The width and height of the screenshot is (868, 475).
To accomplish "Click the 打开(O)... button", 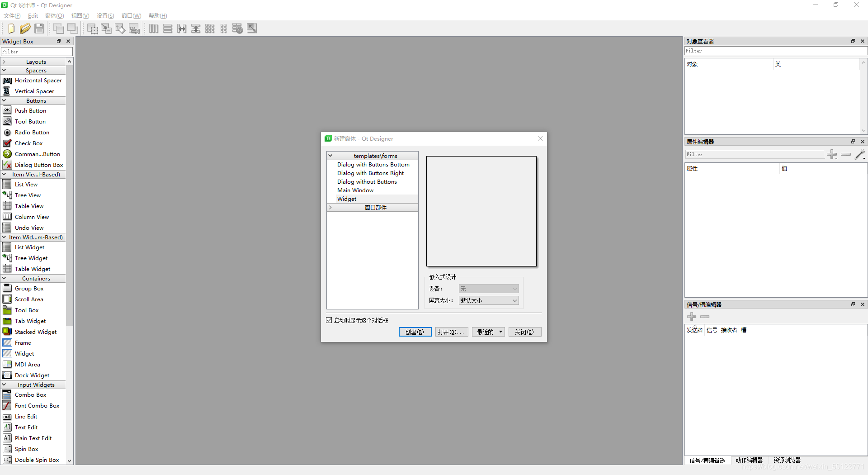I will point(452,332).
